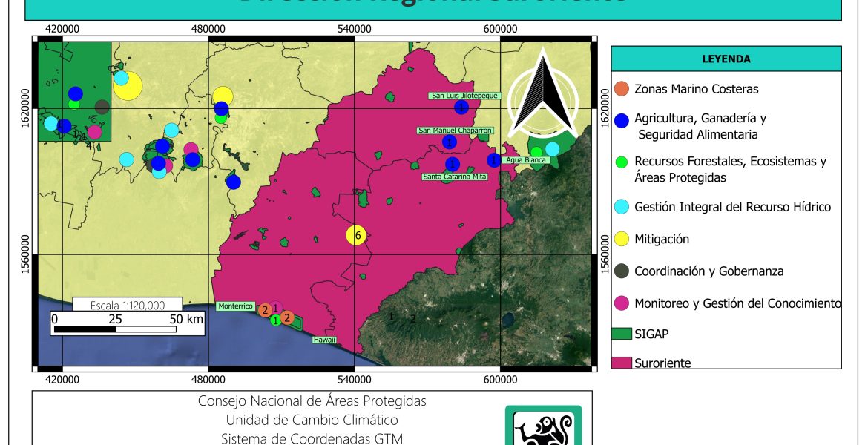
Task: Click the orange Zonas Marino Costeras legend circle
Action: coord(622,89)
